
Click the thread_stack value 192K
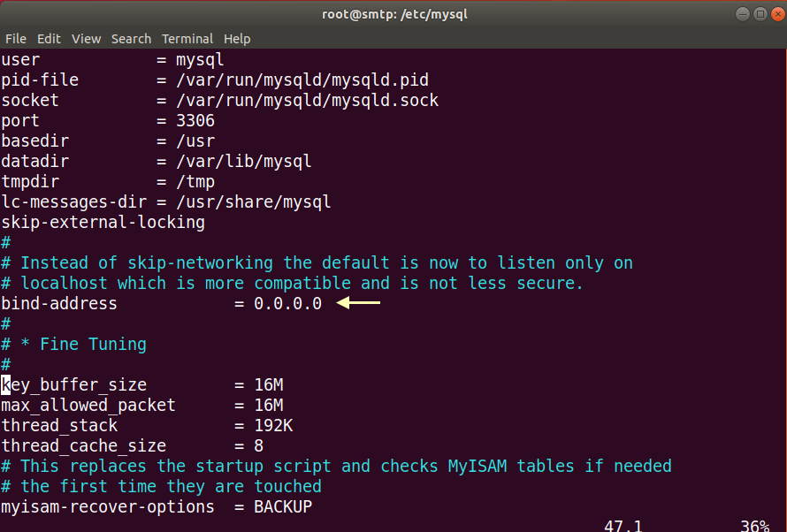pos(273,425)
